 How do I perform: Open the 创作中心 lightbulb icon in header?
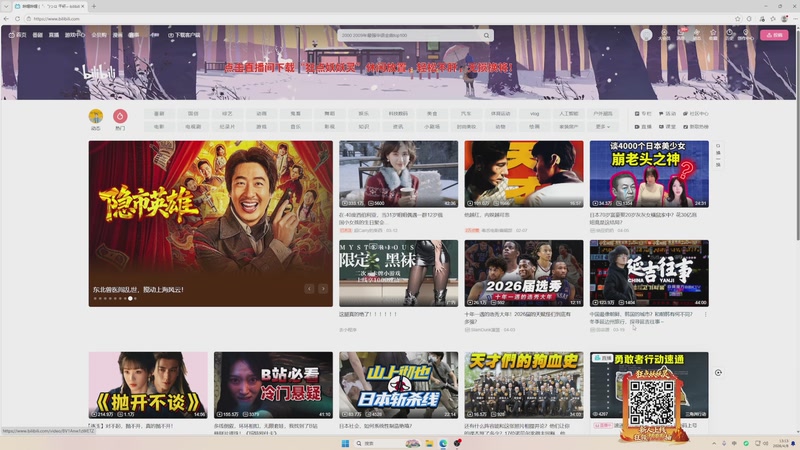pyautogui.click(x=745, y=35)
